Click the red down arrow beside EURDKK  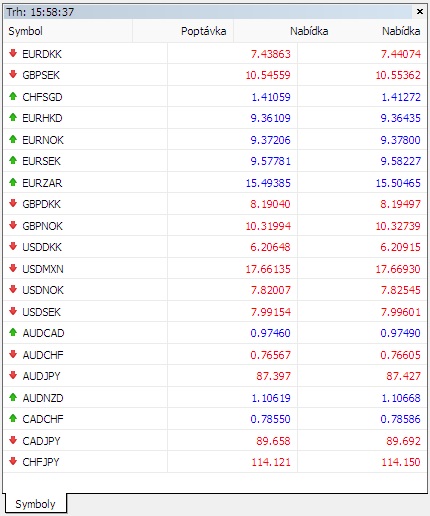click(13, 53)
